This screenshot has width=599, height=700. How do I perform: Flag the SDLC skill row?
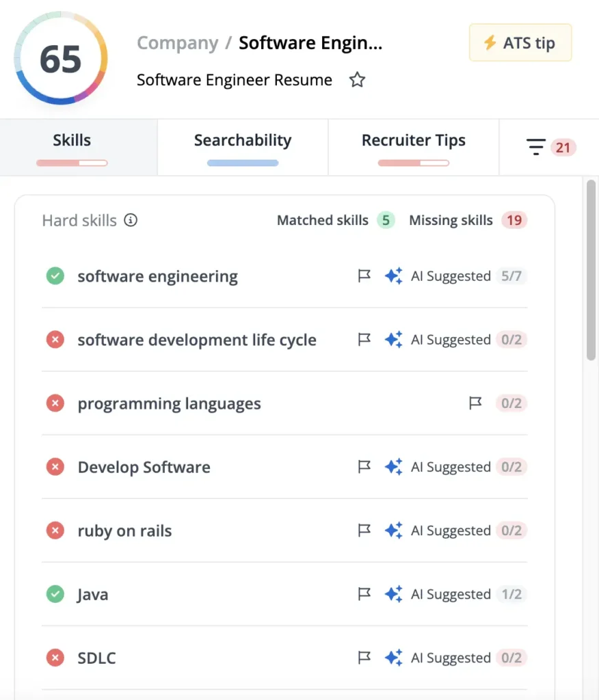364,658
